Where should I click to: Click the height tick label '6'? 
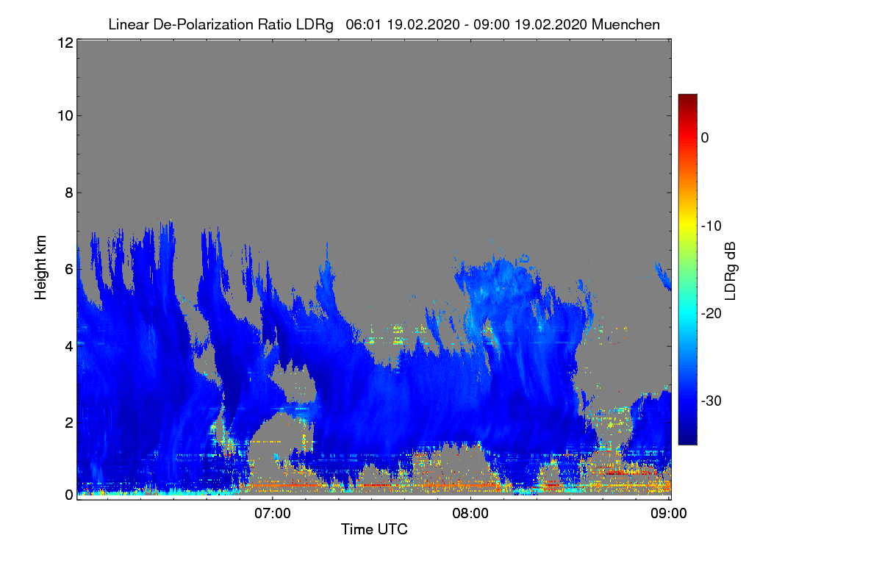(x=68, y=269)
